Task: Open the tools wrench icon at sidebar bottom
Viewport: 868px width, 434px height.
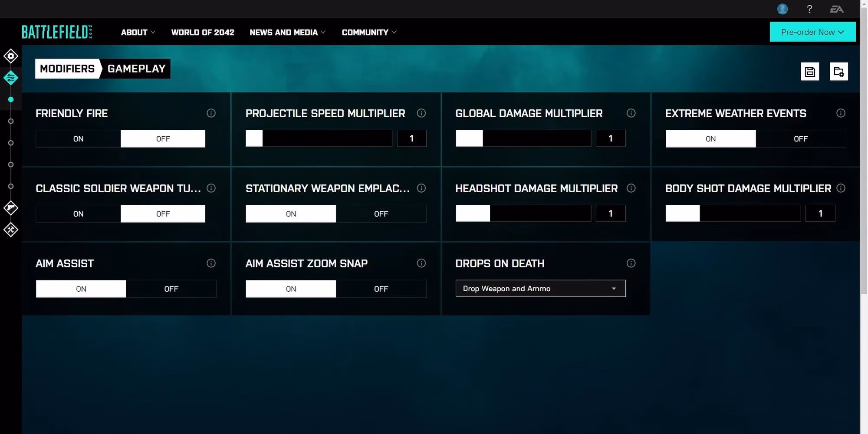Action: [x=11, y=230]
